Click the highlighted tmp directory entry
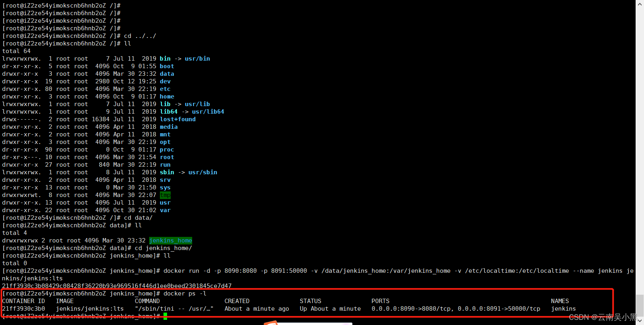644x325 pixels. click(x=165, y=195)
